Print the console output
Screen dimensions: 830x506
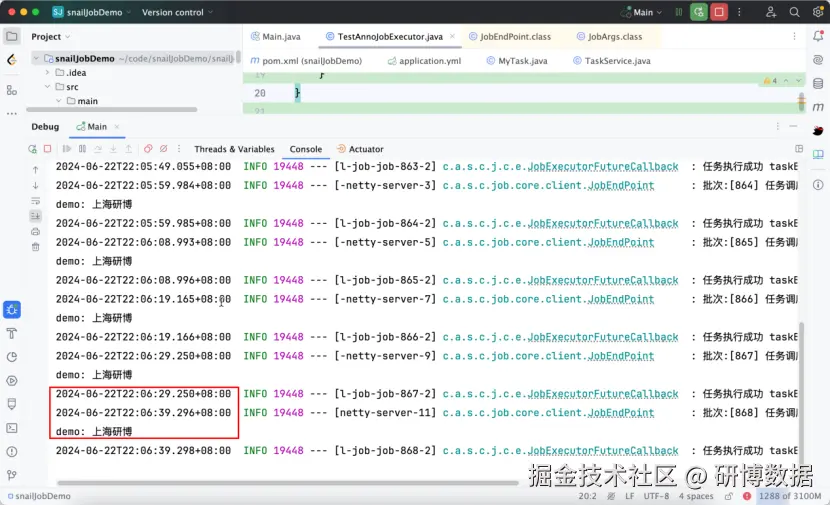click(35, 231)
